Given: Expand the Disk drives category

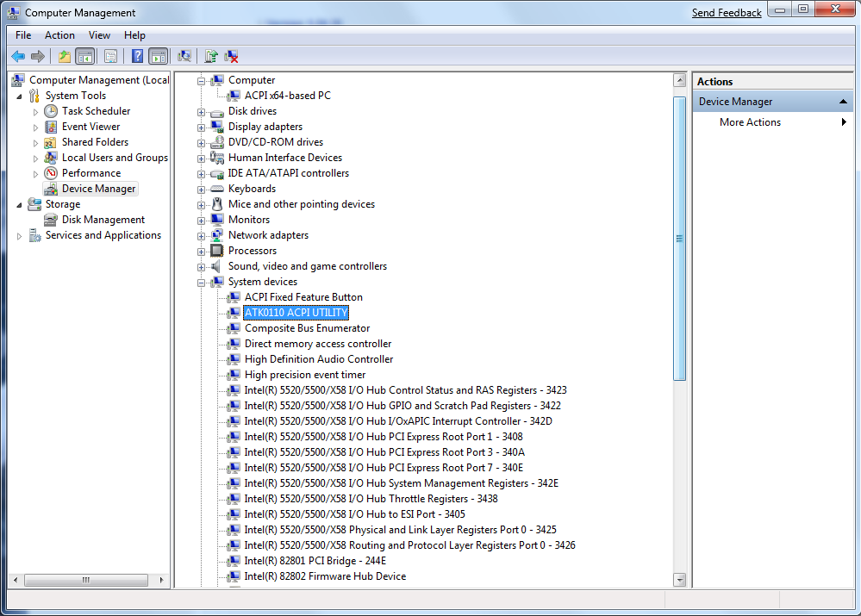Looking at the screenshot, I should tap(202, 112).
